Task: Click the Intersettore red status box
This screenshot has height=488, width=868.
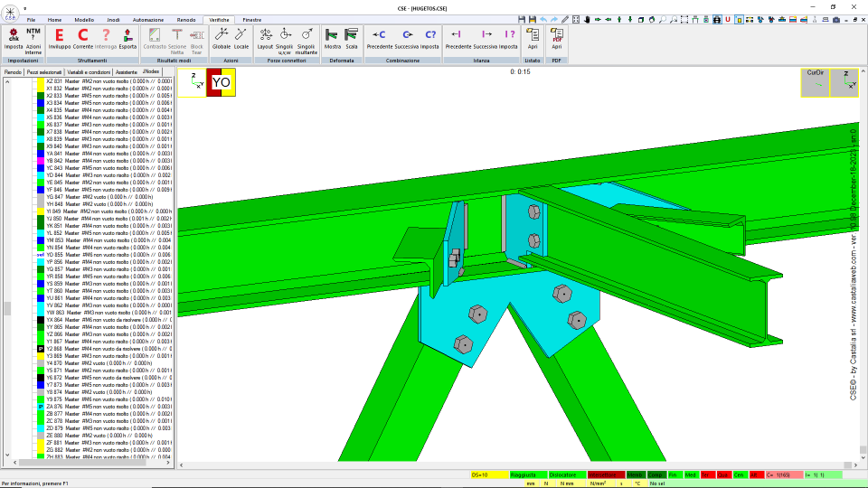Action: (x=606, y=475)
